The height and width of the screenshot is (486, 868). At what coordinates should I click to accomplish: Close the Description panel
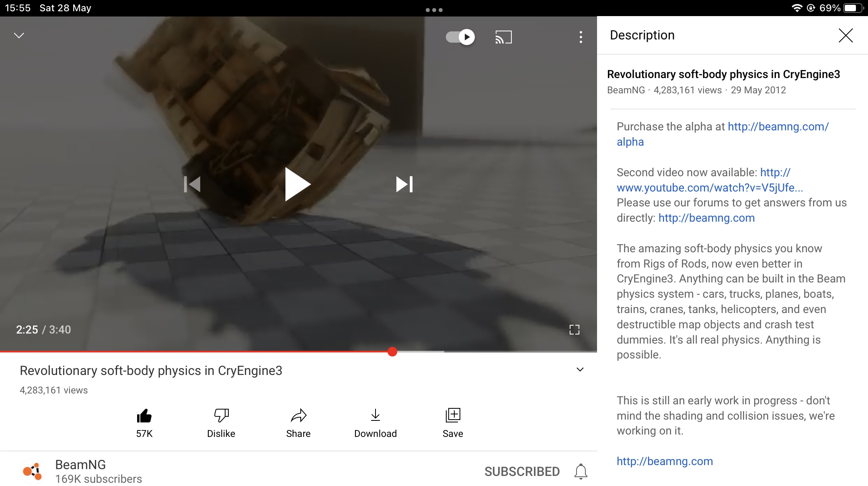(846, 35)
